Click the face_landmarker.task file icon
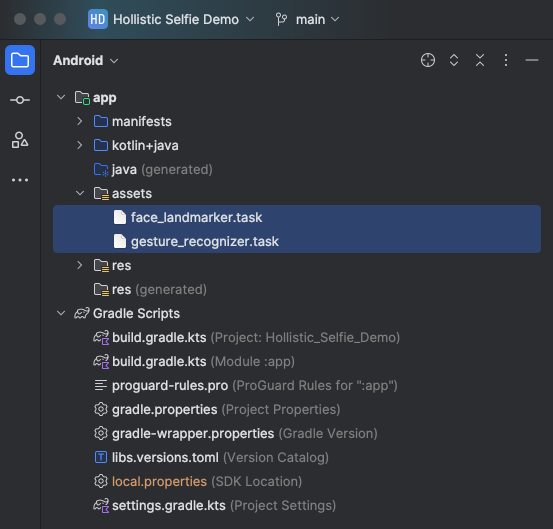The height and width of the screenshot is (529, 553). click(120, 217)
